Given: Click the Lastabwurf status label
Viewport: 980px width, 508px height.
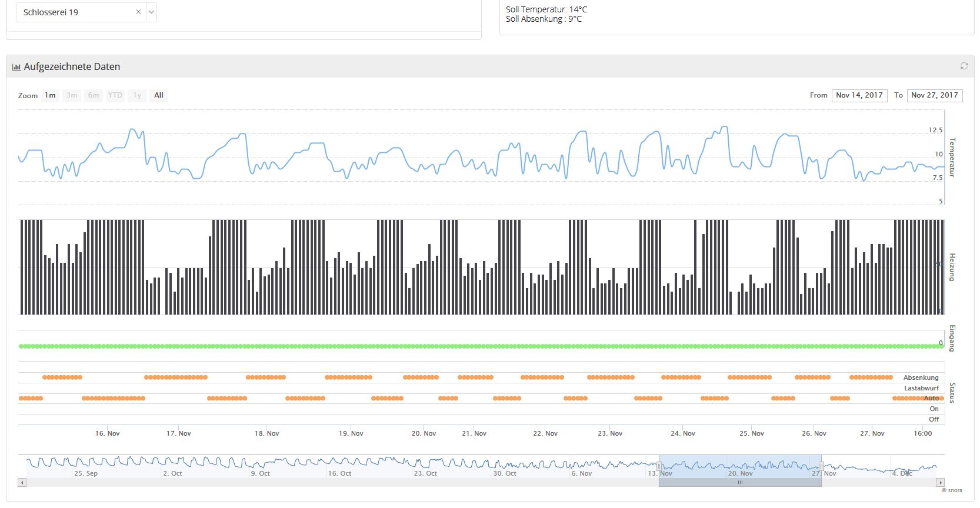Looking at the screenshot, I should 922,388.
